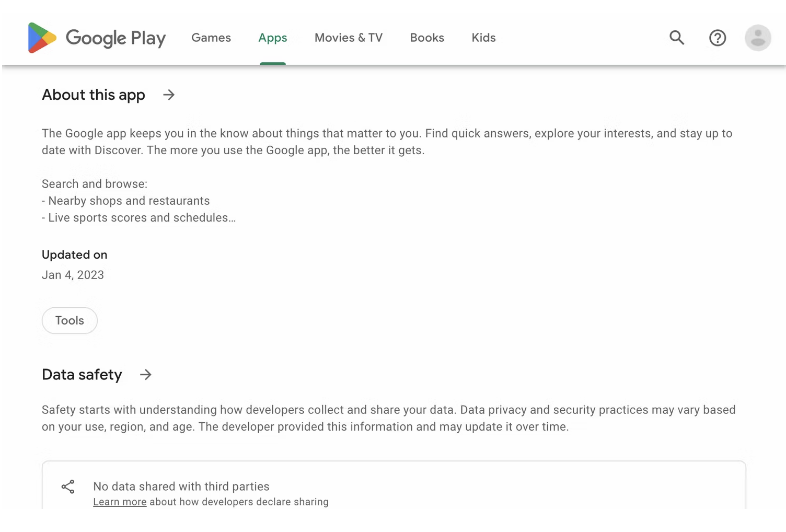Switch to the Games tab

211,38
